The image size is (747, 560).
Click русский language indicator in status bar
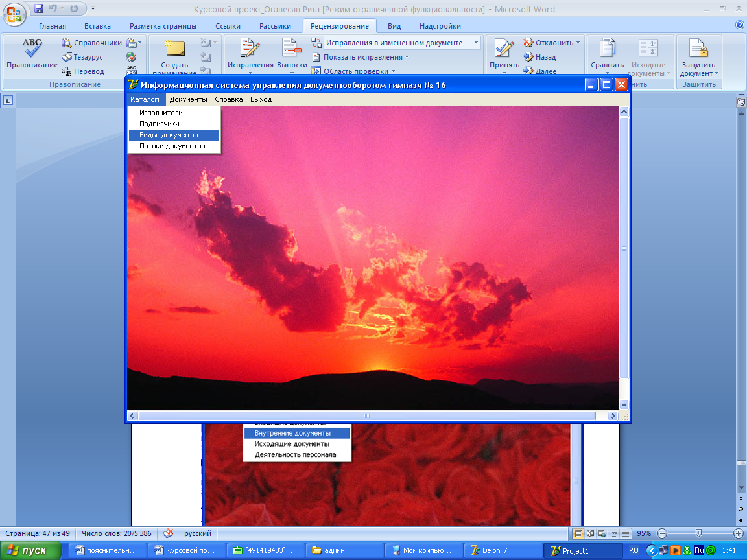(197, 533)
